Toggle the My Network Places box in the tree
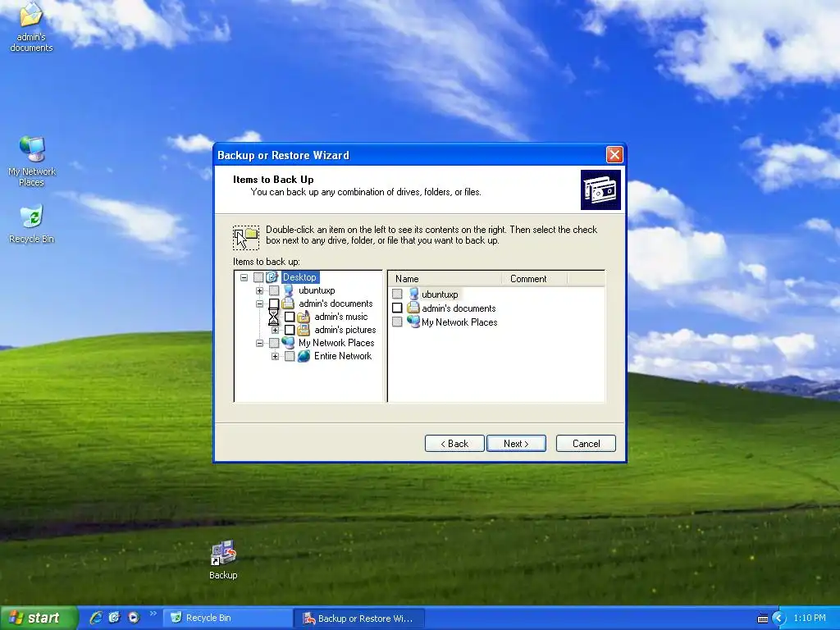 coord(274,343)
